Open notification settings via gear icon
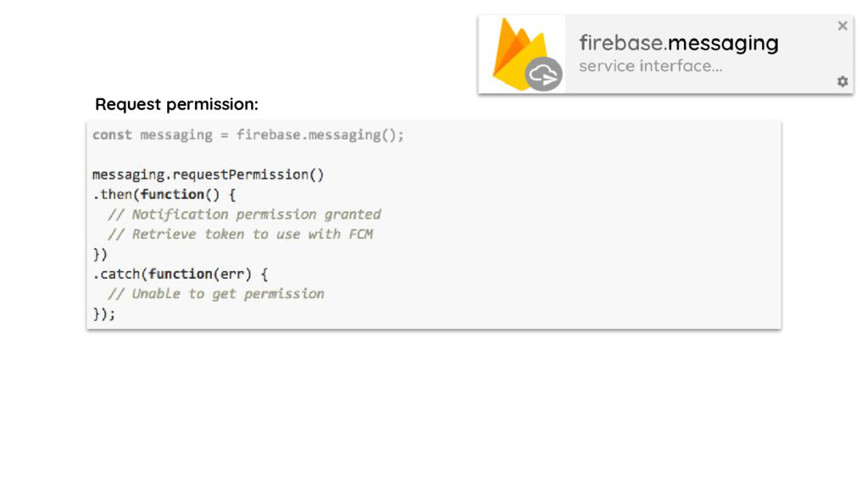Viewport: 868px width, 488px height. pos(842,81)
